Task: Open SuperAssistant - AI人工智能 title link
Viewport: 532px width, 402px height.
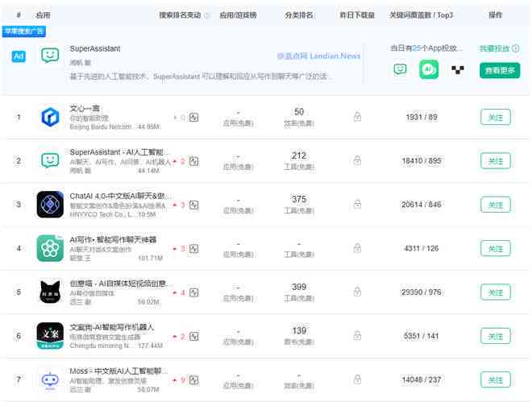Action: click(118, 151)
